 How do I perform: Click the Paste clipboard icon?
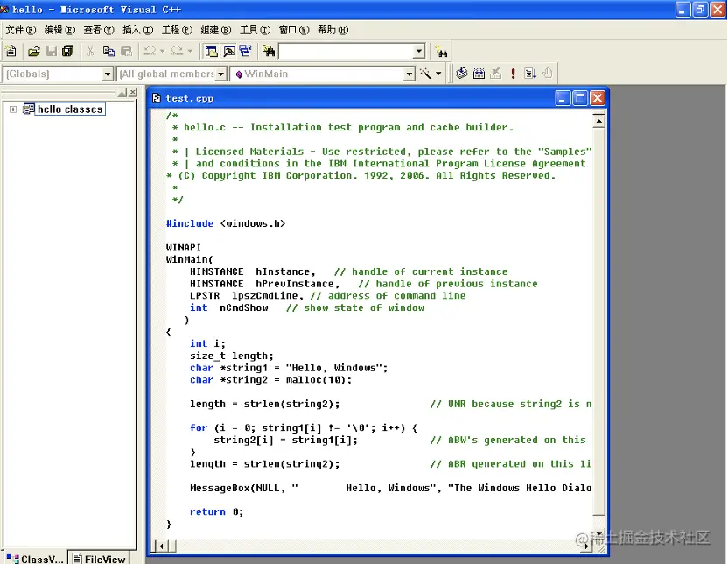pos(126,51)
